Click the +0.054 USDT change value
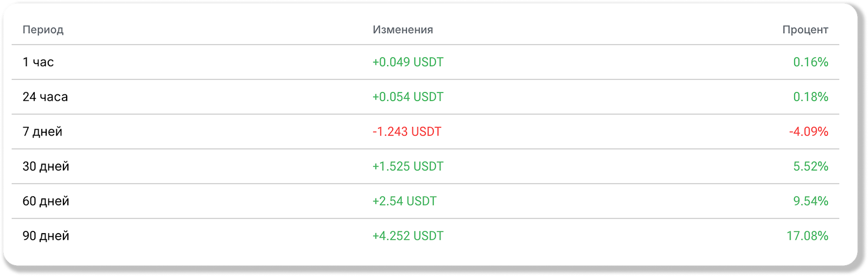The width and height of the screenshot is (868, 276). pyautogui.click(x=408, y=97)
